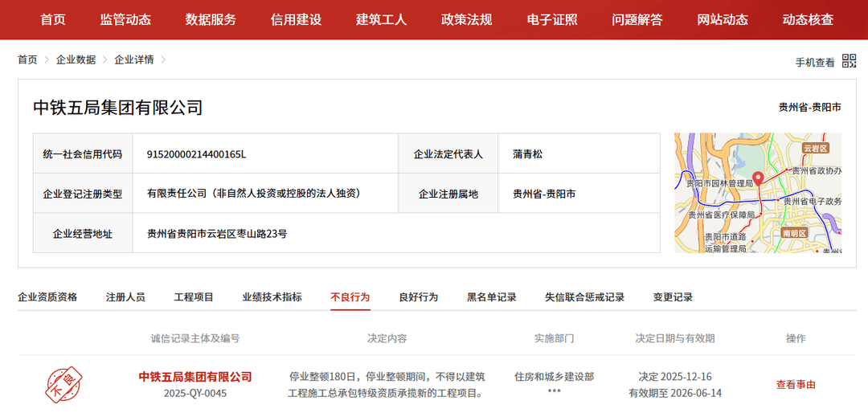Click the QR code icon for mobile view

849,61
